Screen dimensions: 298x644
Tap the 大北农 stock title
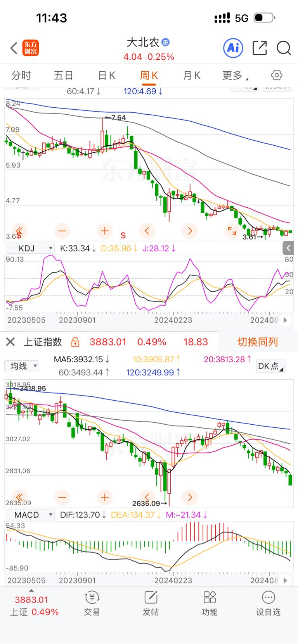pos(143,42)
